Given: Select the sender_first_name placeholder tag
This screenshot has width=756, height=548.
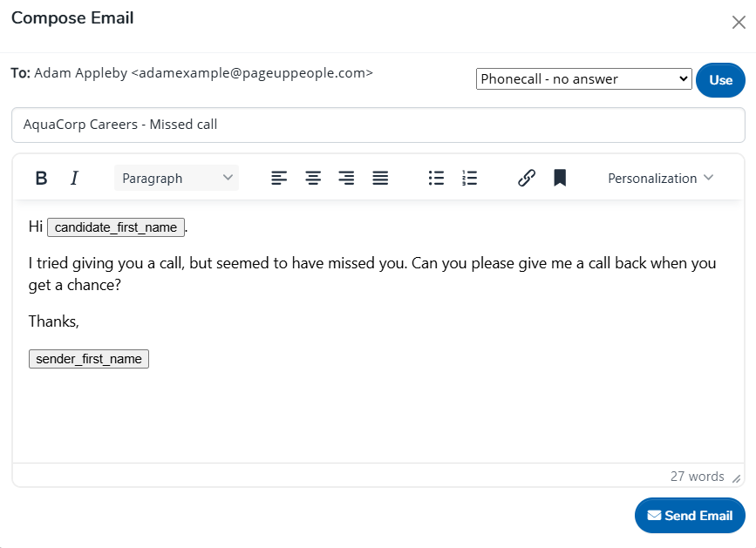Looking at the screenshot, I should [x=89, y=359].
